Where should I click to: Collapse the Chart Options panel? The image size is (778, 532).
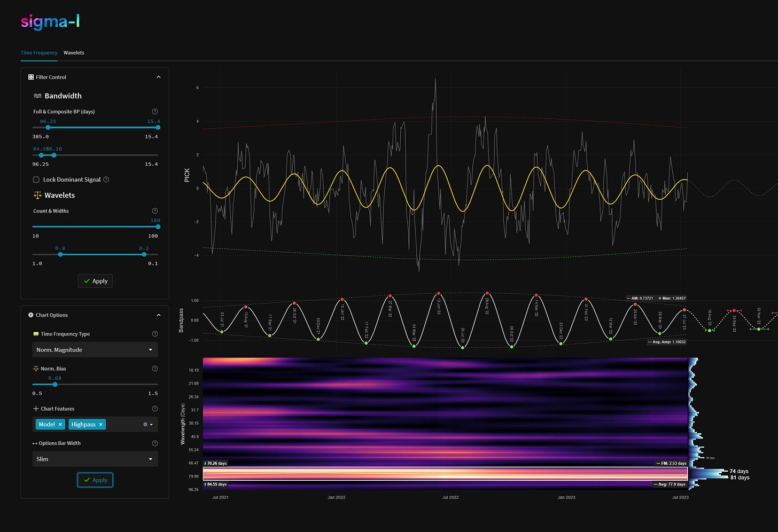click(x=159, y=315)
